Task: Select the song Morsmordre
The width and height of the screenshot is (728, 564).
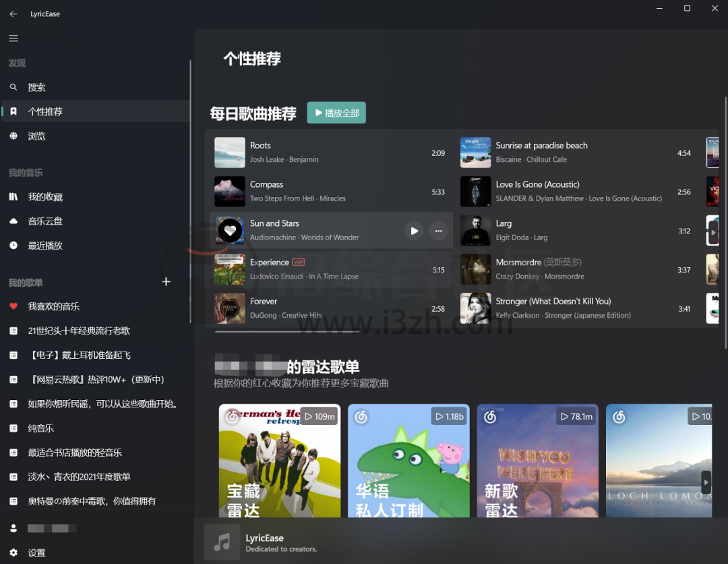Action: 577,269
